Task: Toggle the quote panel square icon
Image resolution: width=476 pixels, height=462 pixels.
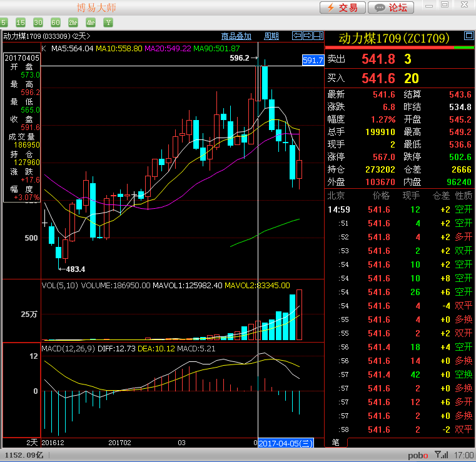Action: tap(468, 36)
